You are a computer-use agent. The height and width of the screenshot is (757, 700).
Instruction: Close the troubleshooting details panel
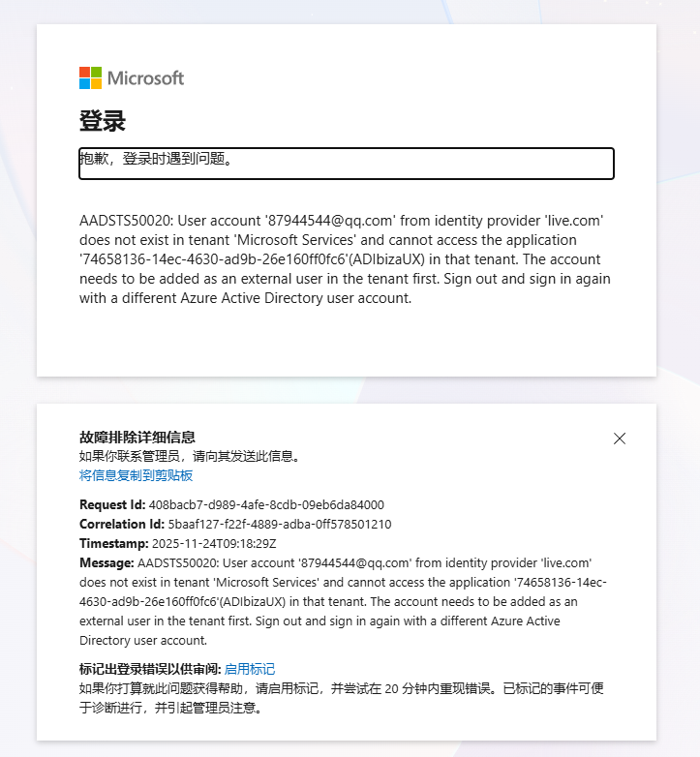[620, 439]
